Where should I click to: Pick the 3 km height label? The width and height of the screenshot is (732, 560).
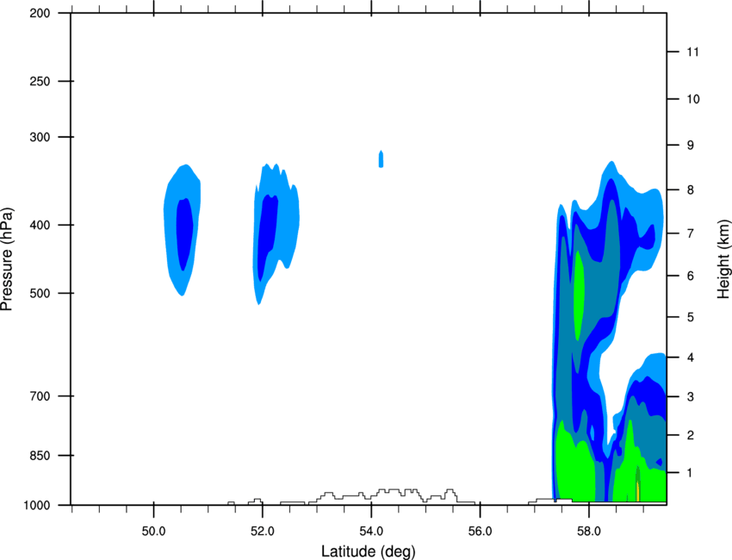point(691,397)
